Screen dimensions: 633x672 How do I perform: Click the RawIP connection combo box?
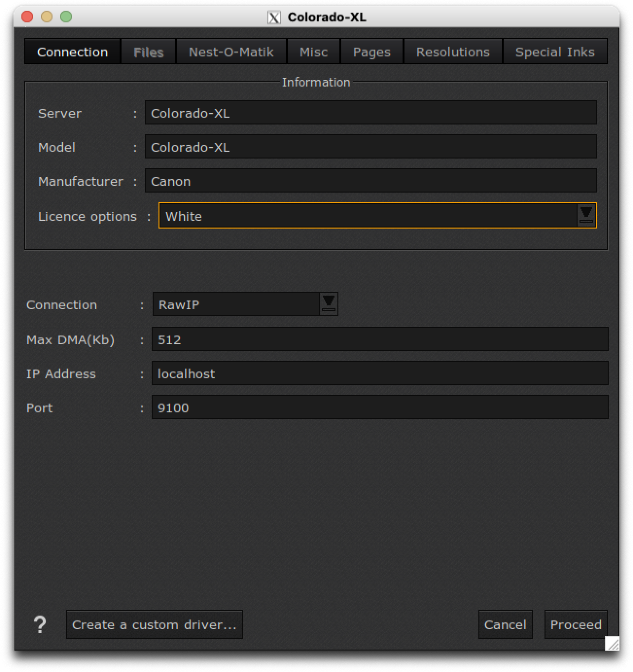tap(245, 304)
